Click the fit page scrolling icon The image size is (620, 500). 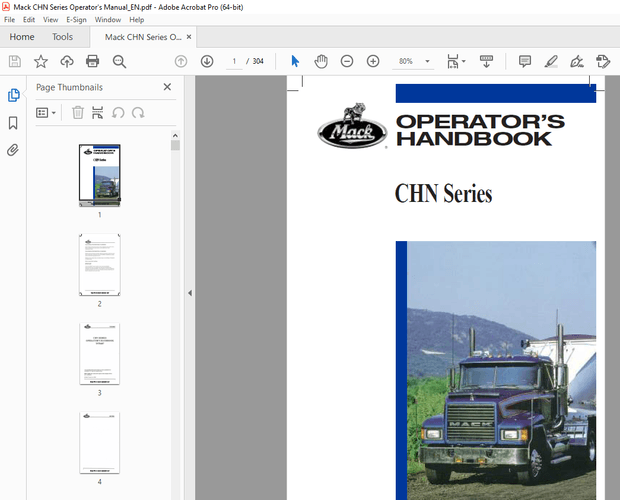pyautogui.click(x=453, y=61)
